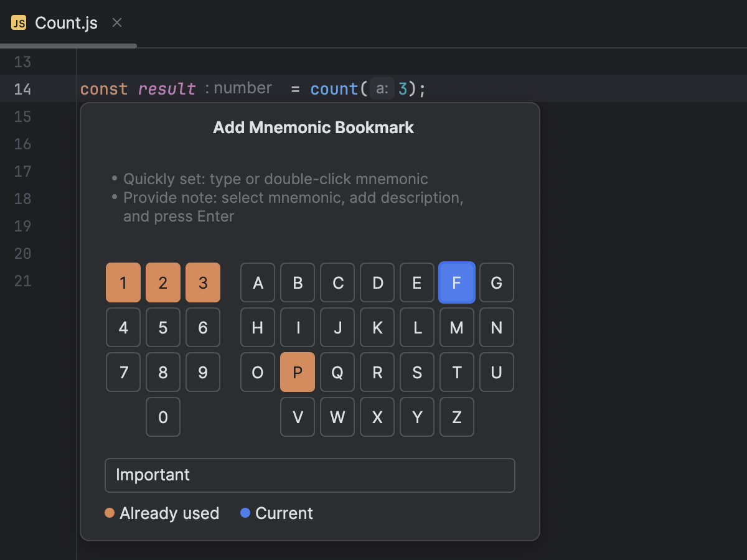Click the inline parameter hint a:

point(382,88)
